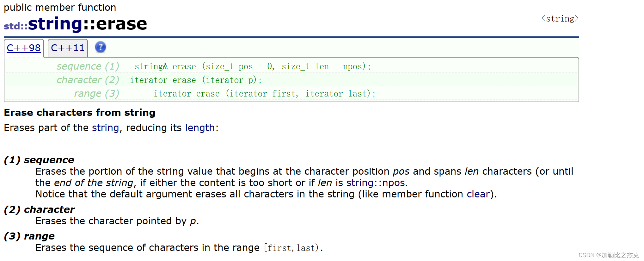
Task: Click the sequence (1) overload label
Action: point(88,66)
